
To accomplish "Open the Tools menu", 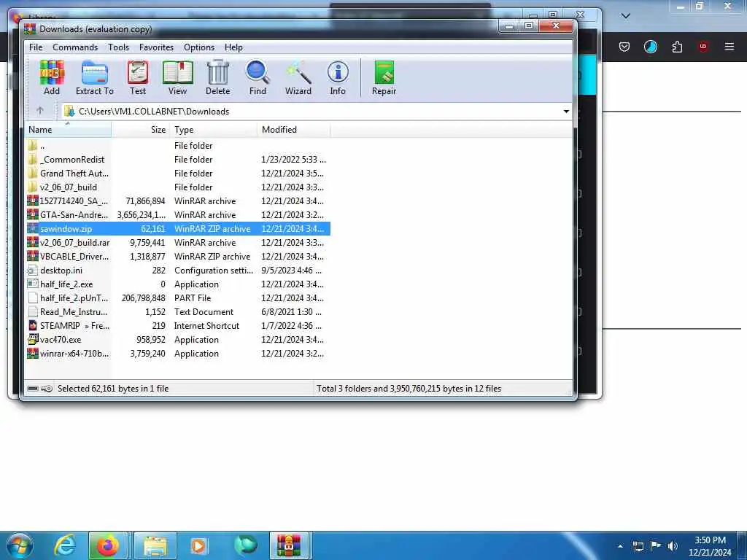I will click(x=118, y=47).
